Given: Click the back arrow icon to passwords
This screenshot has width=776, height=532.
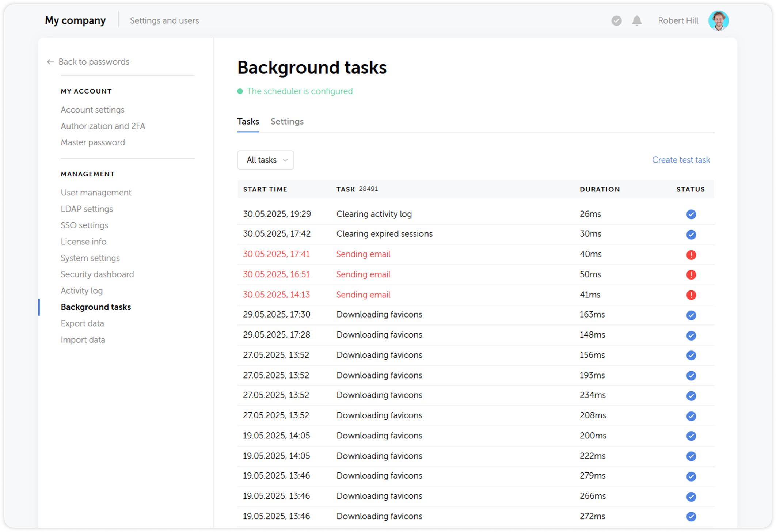Looking at the screenshot, I should pyautogui.click(x=50, y=62).
